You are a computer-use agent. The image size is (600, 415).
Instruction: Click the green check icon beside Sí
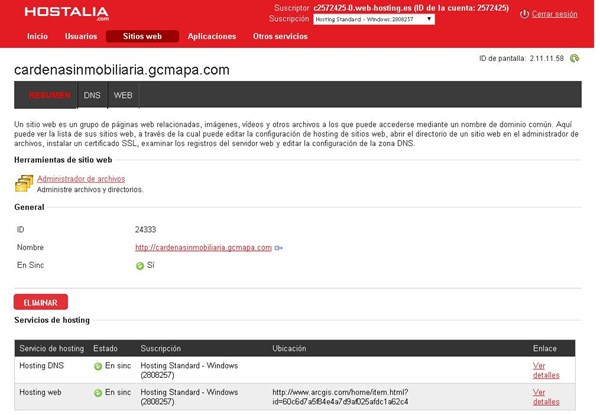[140, 266]
